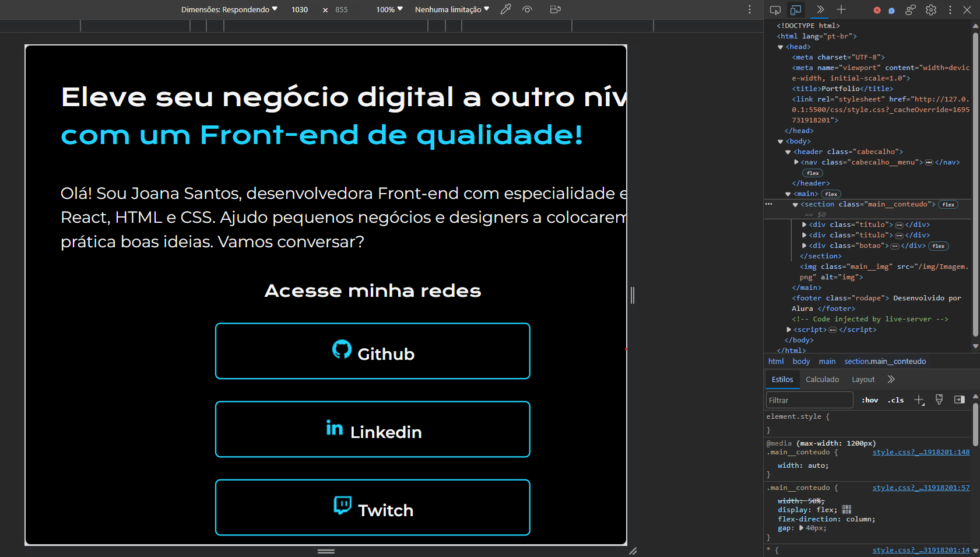Open the 100% zoom dropdown
This screenshot has height=557, width=980.
pyautogui.click(x=389, y=9)
